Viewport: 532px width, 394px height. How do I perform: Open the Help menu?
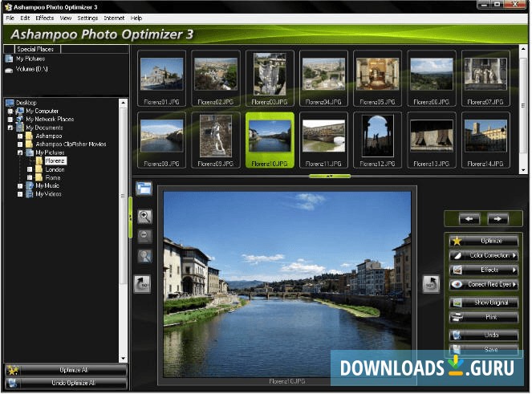[136, 18]
